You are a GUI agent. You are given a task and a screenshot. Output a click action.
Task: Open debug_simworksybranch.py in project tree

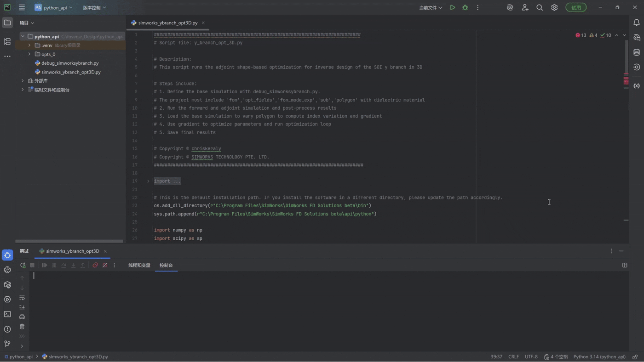(70, 63)
